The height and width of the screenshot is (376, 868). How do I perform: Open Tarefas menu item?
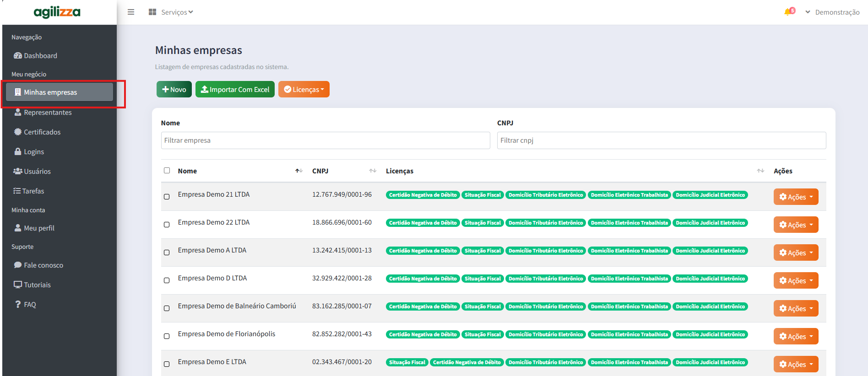34,191
